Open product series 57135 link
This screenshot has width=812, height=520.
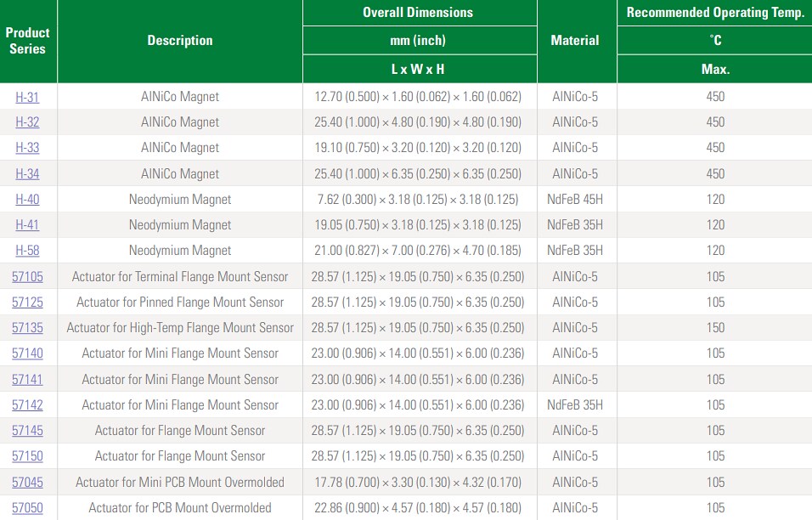tap(27, 327)
